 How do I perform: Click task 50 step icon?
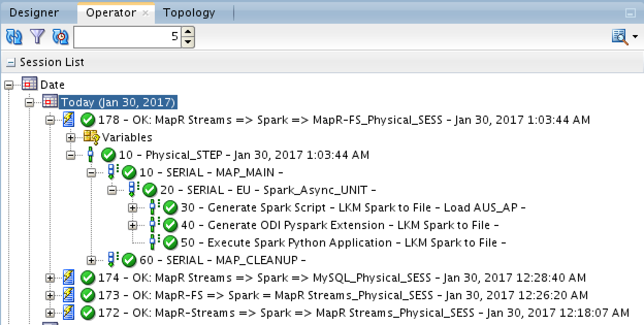[x=154, y=242]
